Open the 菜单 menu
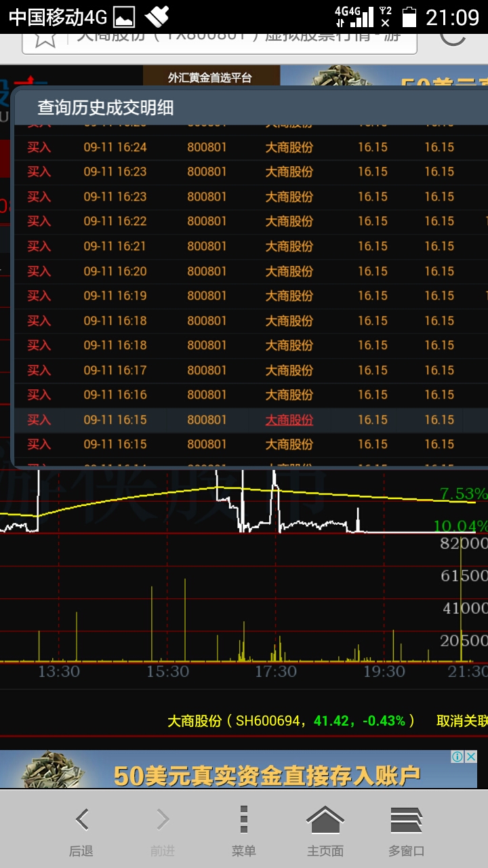The image size is (488, 868). click(244, 831)
